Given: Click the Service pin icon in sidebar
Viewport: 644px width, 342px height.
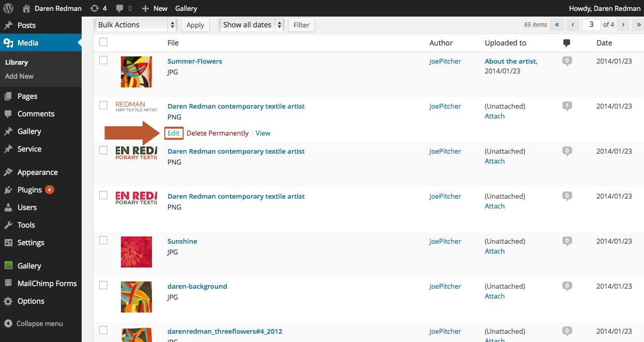Looking at the screenshot, I should click(8, 149).
